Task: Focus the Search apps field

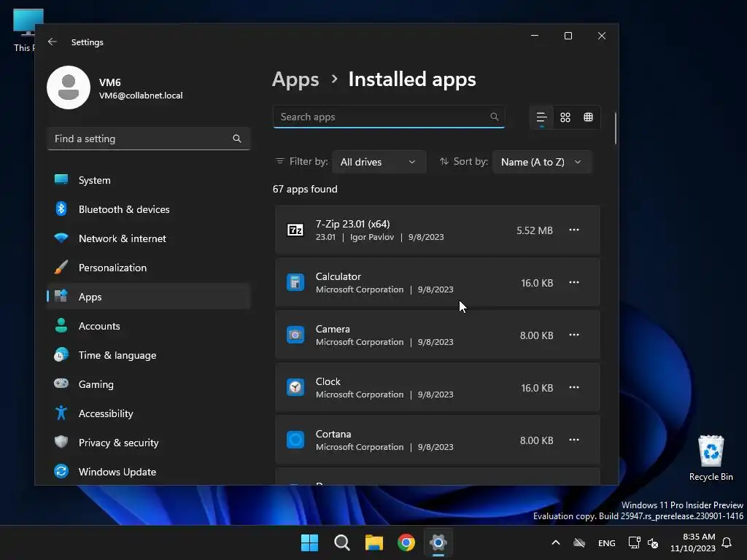Action: (389, 117)
